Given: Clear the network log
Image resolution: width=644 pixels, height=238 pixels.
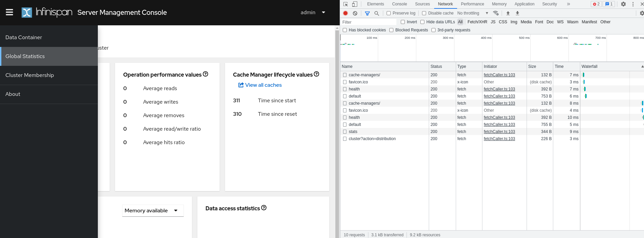Looking at the screenshot, I should coord(355,13).
